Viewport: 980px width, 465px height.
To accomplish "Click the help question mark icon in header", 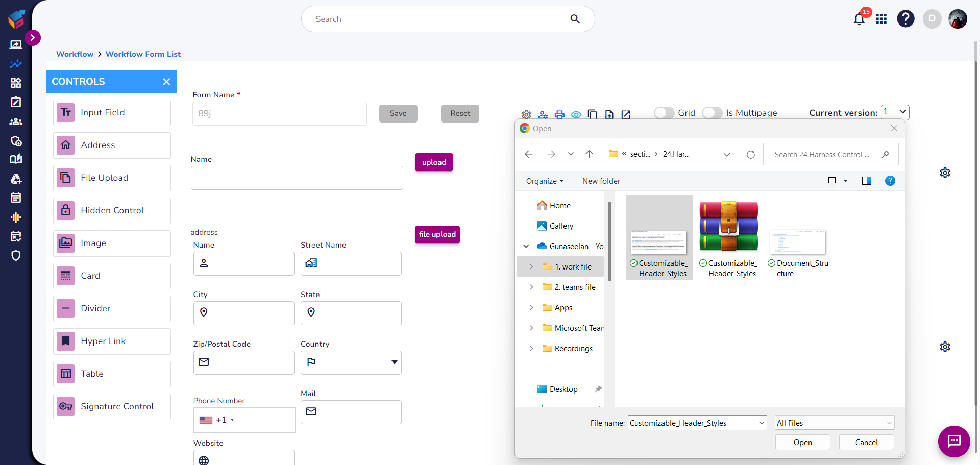I will click(905, 19).
